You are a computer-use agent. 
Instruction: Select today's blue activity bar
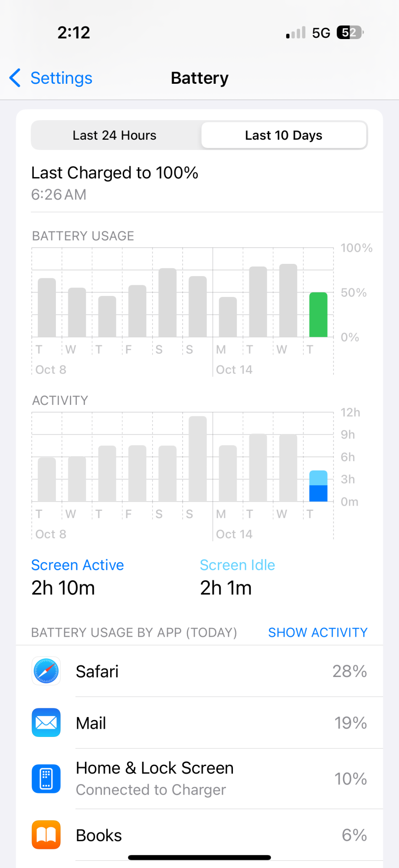point(318,486)
